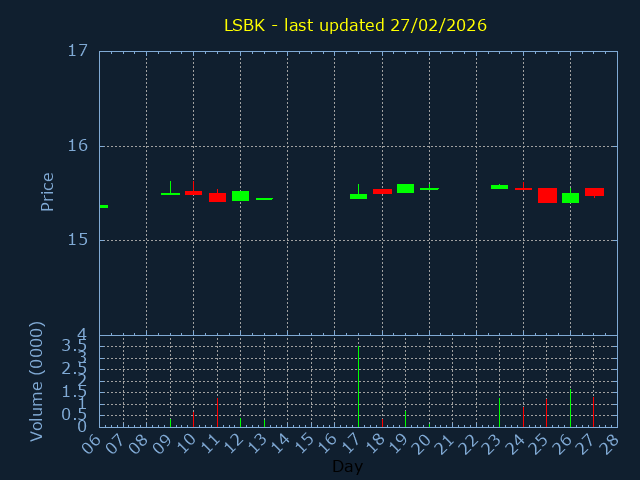The height and width of the screenshot is (480, 640).
Task: Click the x-axis day label 06
Action: click(x=92, y=444)
